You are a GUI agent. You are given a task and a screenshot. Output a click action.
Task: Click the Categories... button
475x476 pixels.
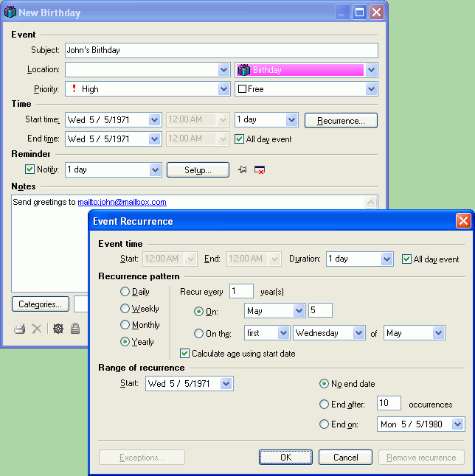(41, 304)
